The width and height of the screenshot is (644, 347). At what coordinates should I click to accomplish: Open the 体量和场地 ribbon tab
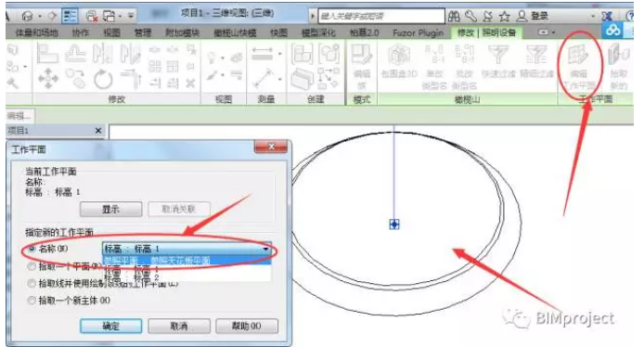pos(36,32)
